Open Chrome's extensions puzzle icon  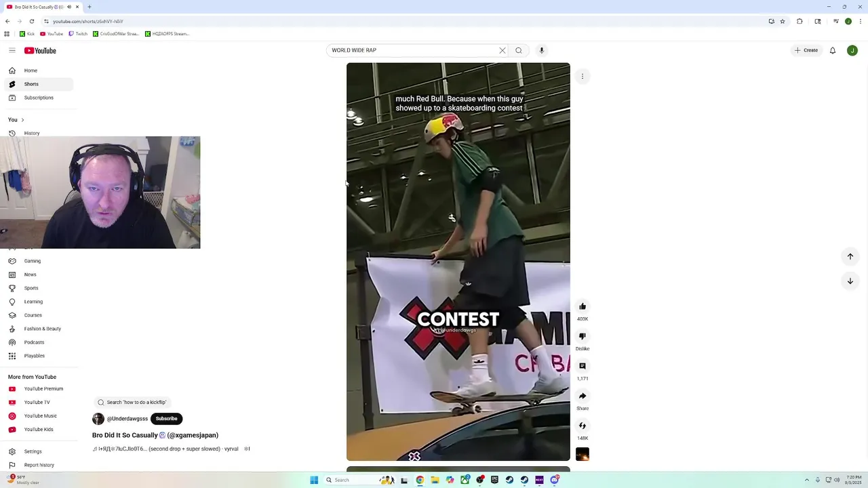point(800,21)
